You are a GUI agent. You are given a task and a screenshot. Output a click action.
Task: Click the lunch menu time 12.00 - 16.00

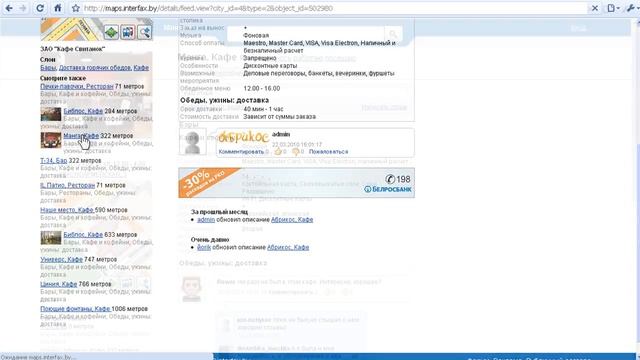click(x=262, y=89)
